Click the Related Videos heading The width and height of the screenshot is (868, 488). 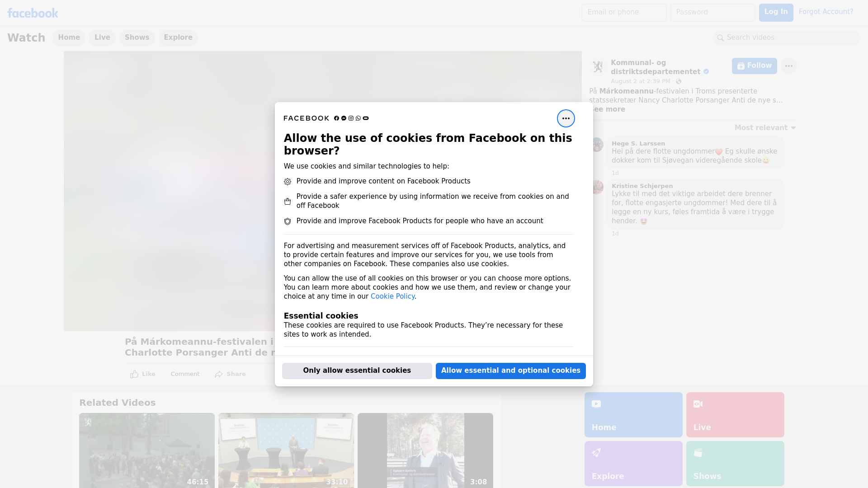tap(117, 403)
